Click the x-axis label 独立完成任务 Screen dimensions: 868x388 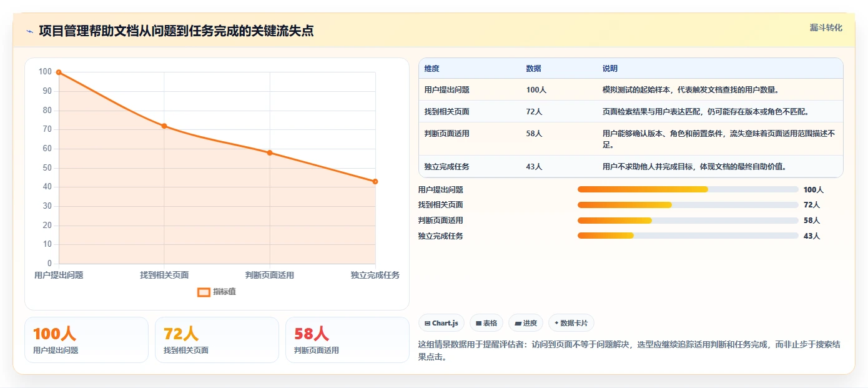tap(375, 275)
